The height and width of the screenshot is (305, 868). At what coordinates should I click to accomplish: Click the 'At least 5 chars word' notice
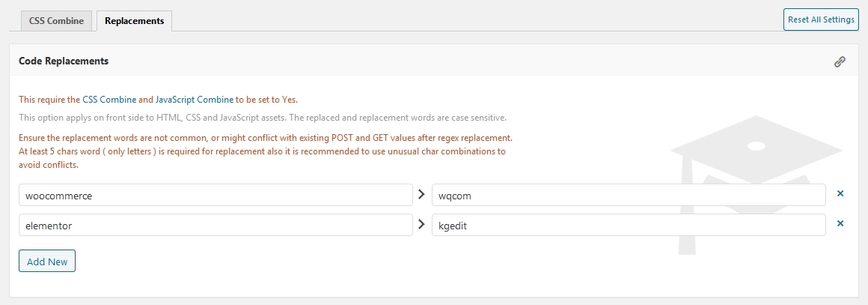point(263,158)
